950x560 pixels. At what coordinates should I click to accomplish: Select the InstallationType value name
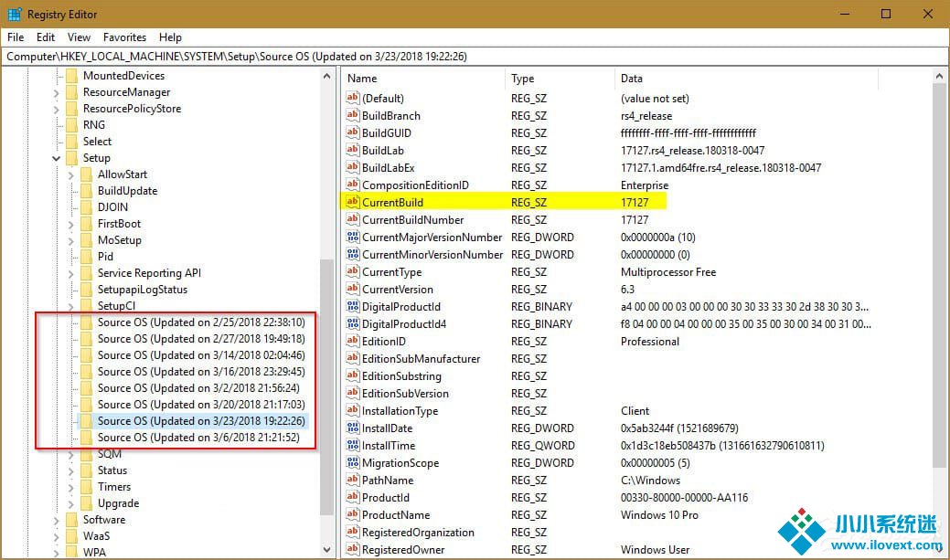tap(400, 410)
